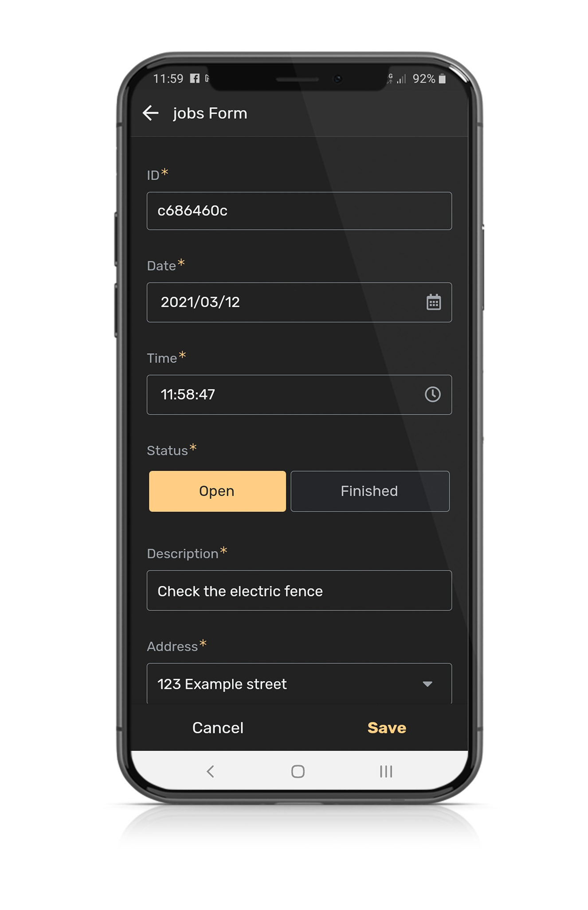Tap the 'Date' field label
This screenshot has width=588, height=910.
click(x=161, y=266)
